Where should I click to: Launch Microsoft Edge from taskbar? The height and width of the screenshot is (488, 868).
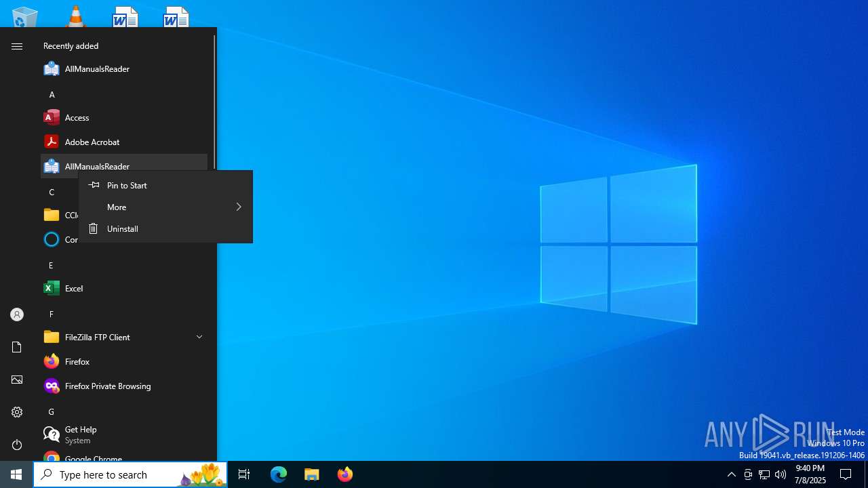(x=279, y=474)
